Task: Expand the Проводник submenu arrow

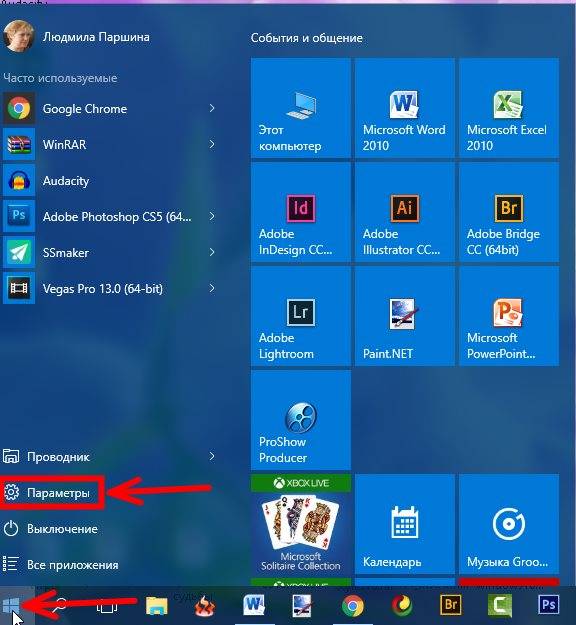Action: tap(212, 456)
